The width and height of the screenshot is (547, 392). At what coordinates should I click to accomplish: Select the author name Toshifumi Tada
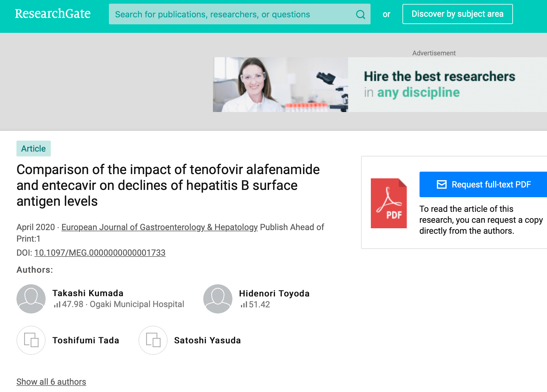[x=86, y=340]
